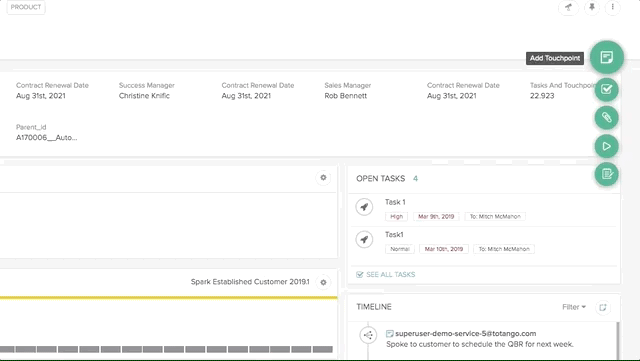Click the note edit floating button

(x=607, y=174)
